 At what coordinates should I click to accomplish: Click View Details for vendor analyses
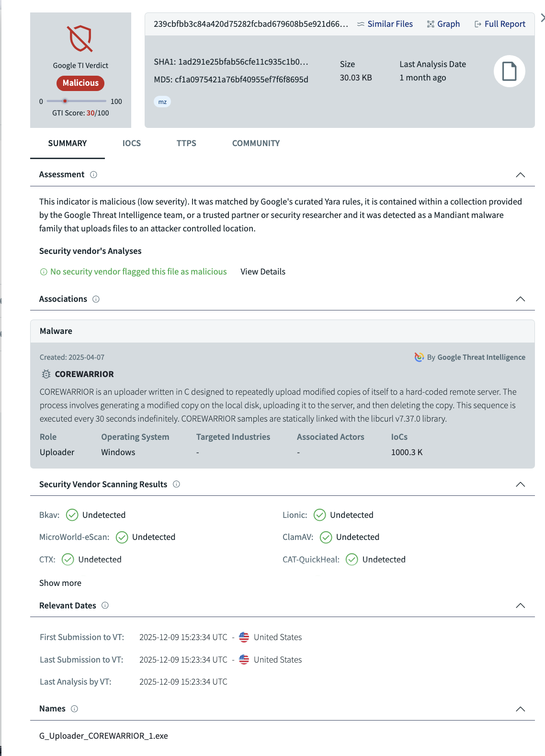(x=263, y=272)
